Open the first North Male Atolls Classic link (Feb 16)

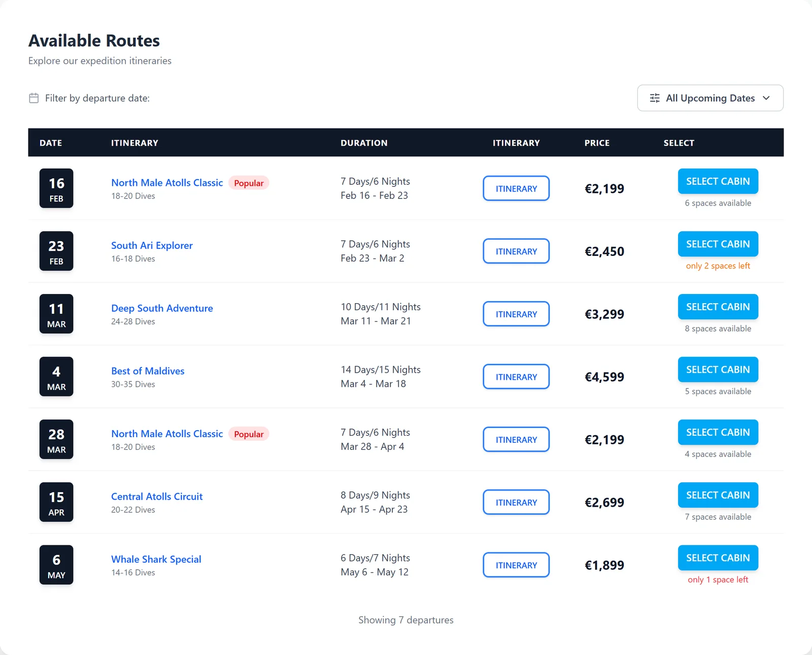click(167, 183)
